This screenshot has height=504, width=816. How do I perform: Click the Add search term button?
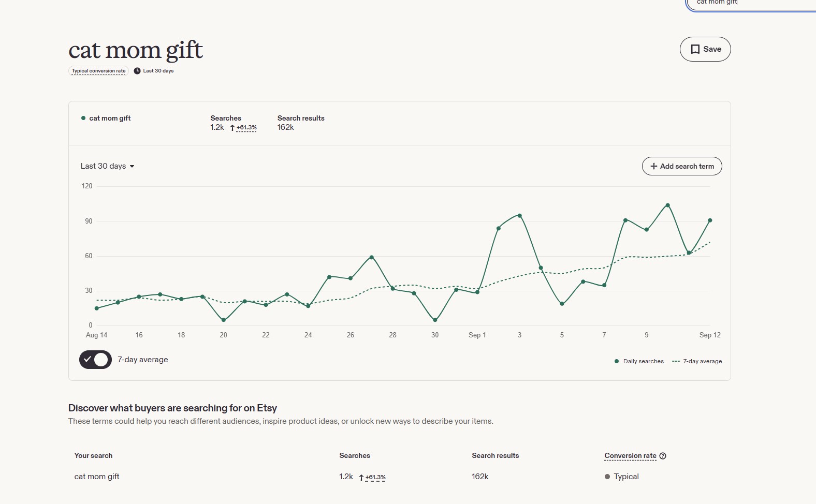point(682,166)
